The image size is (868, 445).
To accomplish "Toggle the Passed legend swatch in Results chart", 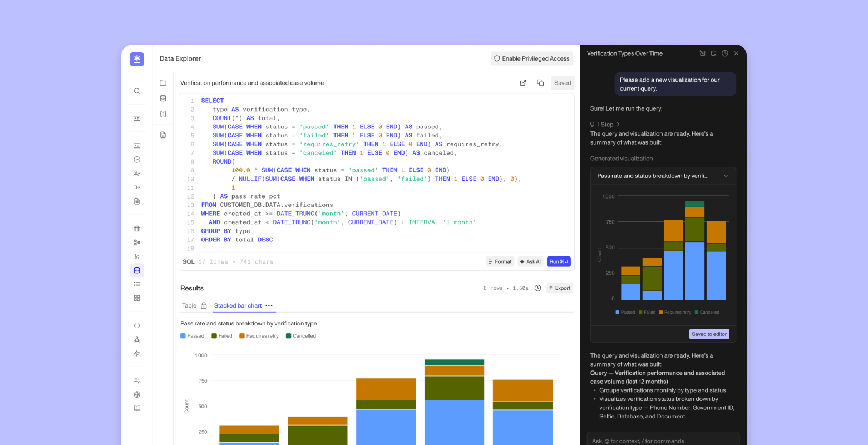I will 183,336.
